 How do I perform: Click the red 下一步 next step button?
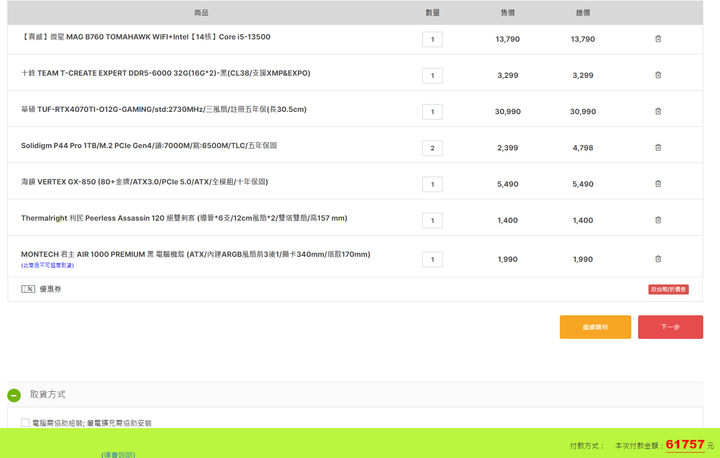[670, 327]
